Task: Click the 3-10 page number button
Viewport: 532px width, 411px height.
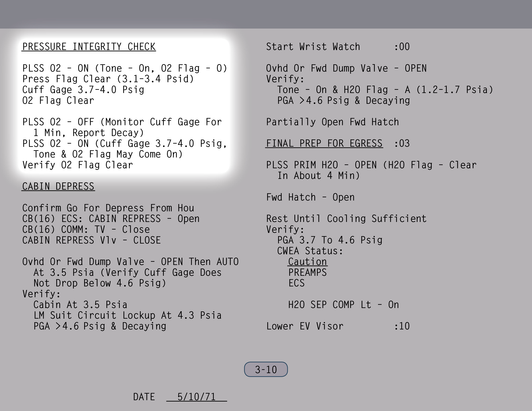Action: point(266,369)
